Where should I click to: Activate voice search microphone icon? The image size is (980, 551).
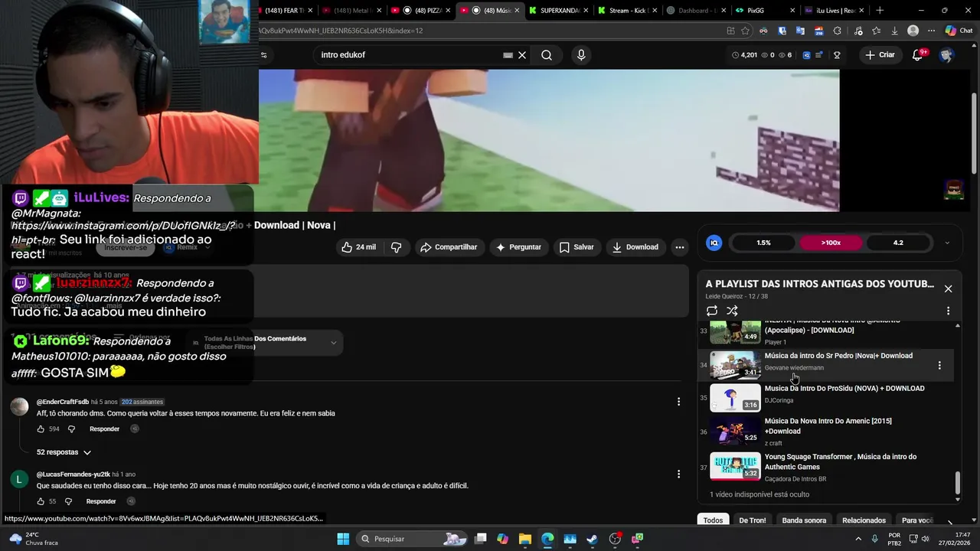[x=581, y=55]
